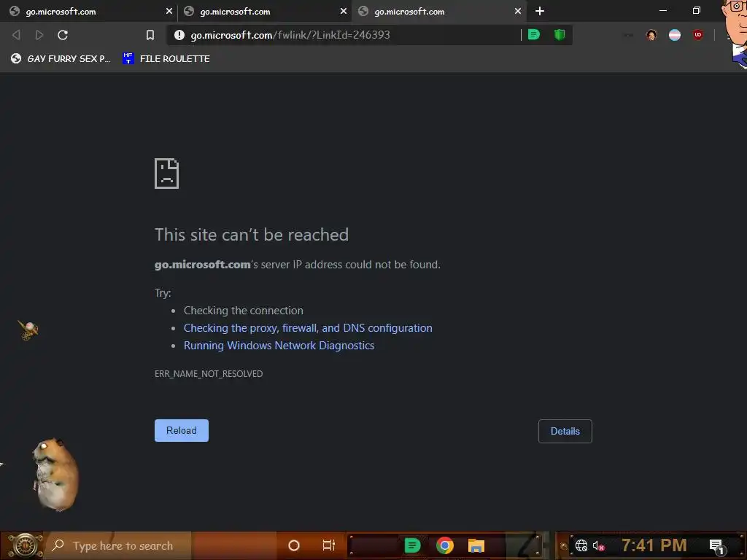Open Task View icon in taskbar
The width and height of the screenshot is (747, 560).
pos(329,545)
